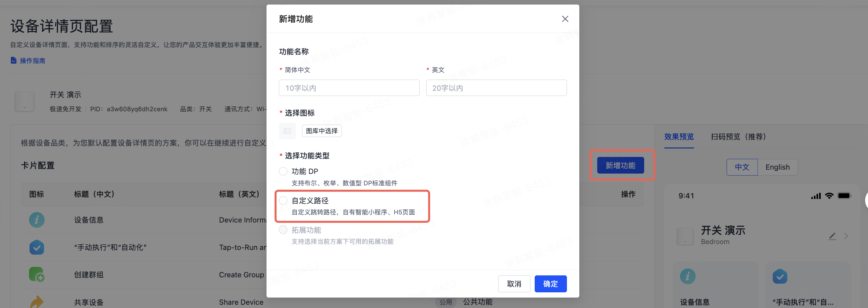
Task: Select the 功能 DP radio button
Action: (x=283, y=171)
